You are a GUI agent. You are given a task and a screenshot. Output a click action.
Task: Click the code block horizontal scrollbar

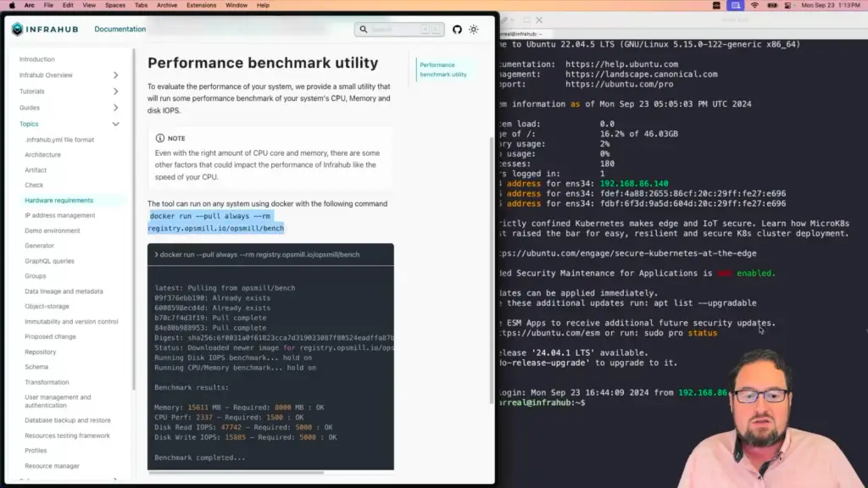tap(236, 473)
